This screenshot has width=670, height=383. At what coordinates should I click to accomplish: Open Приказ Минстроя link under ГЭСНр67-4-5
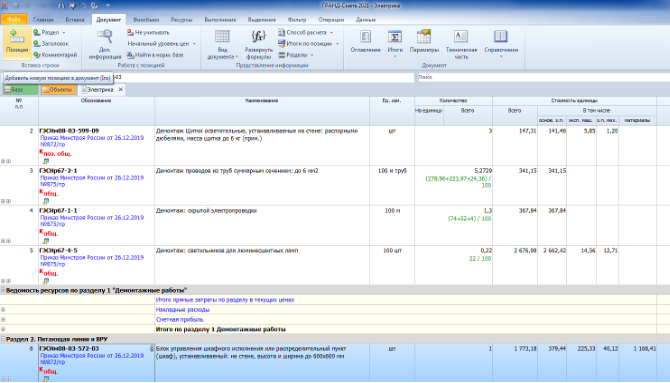pos(92,261)
